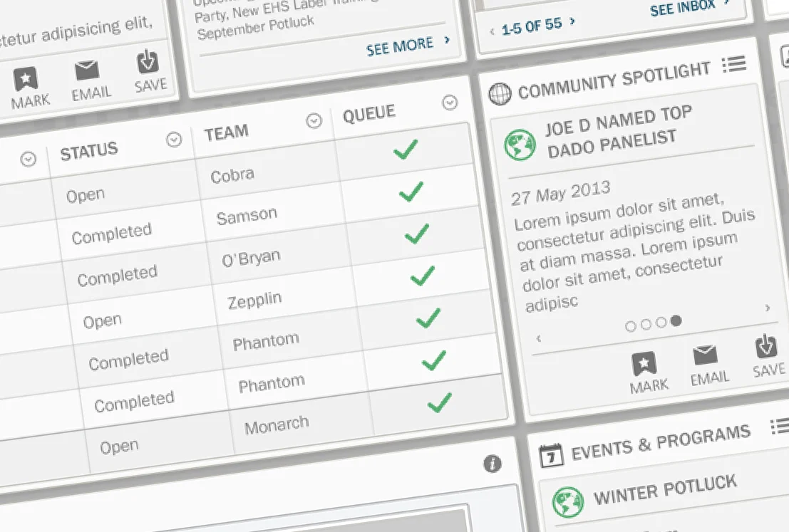
Task: Open the Winter Potluck event title
Action: coord(665,489)
